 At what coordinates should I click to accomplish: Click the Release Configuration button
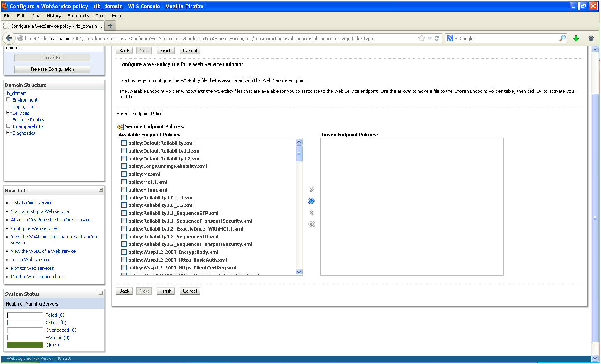(52, 69)
